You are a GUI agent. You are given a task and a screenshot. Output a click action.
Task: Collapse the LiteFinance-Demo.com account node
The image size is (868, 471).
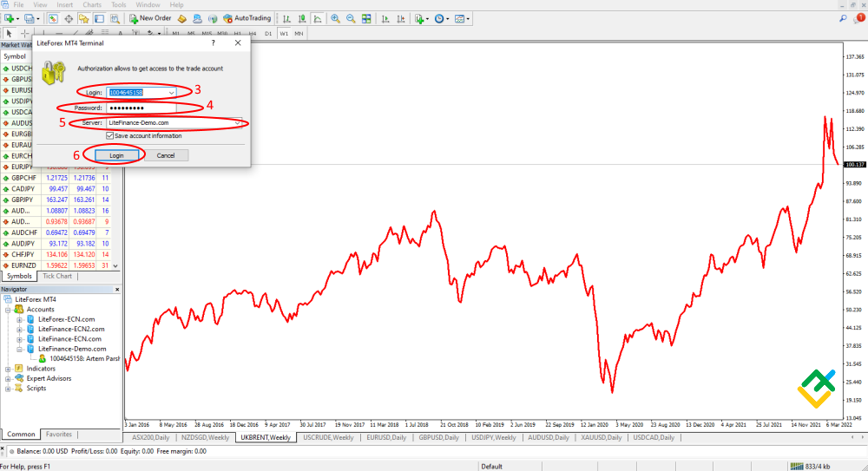pos(19,350)
